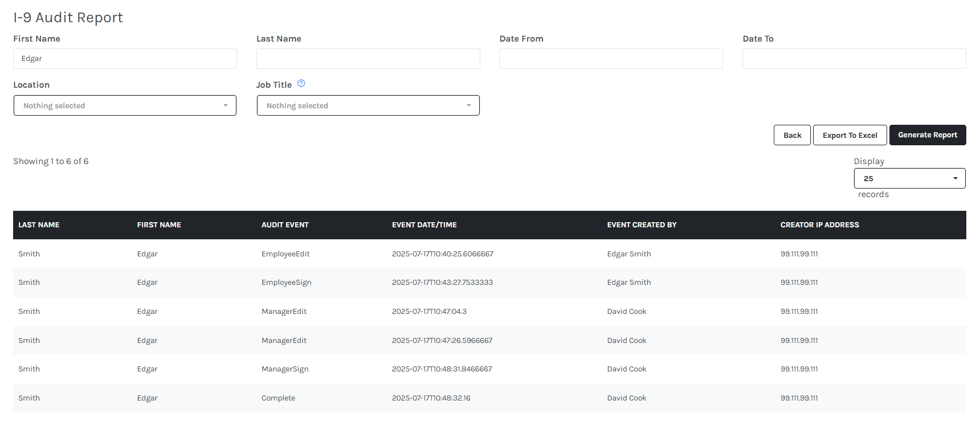980x425 pixels.
Task: Click the CREATOR IP ADDRESS column header
Action: (819, 225)
